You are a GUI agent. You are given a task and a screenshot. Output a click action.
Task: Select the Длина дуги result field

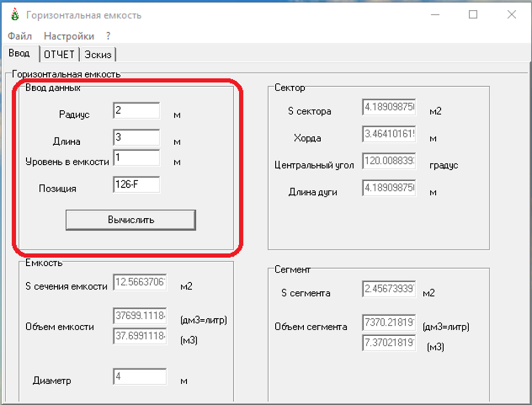click(x=389, y=188)
